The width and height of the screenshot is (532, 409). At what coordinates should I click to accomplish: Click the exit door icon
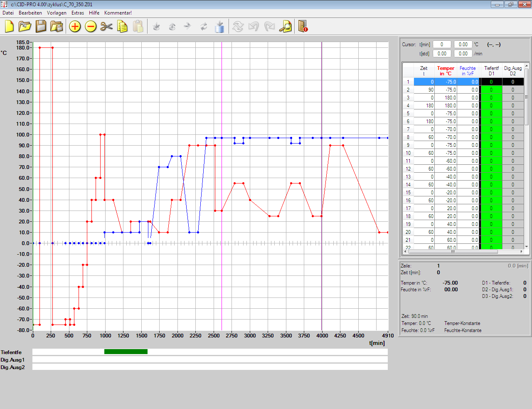pyautogui.click(x=303, y=27)
